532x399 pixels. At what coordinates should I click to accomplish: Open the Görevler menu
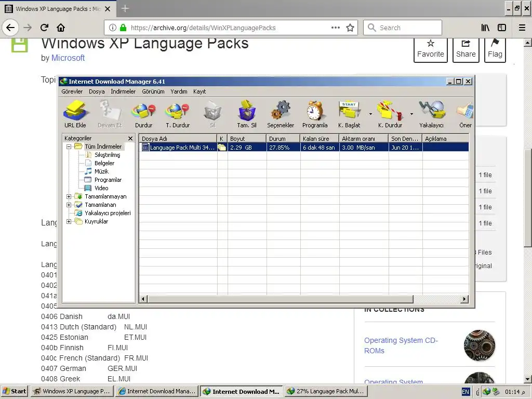[72, 91]
